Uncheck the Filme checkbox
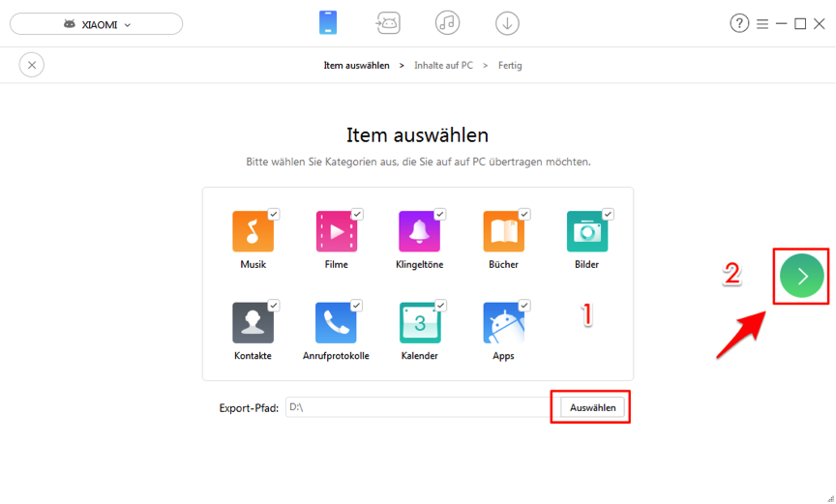Screen dimensions: 836x504 [357, 214]
